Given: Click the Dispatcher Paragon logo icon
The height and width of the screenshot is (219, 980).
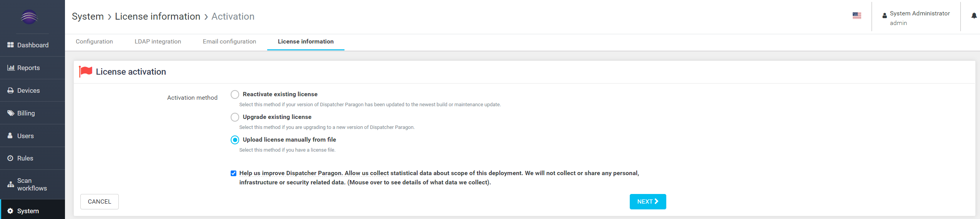Looking at the screenshot, I should [29, 17].
